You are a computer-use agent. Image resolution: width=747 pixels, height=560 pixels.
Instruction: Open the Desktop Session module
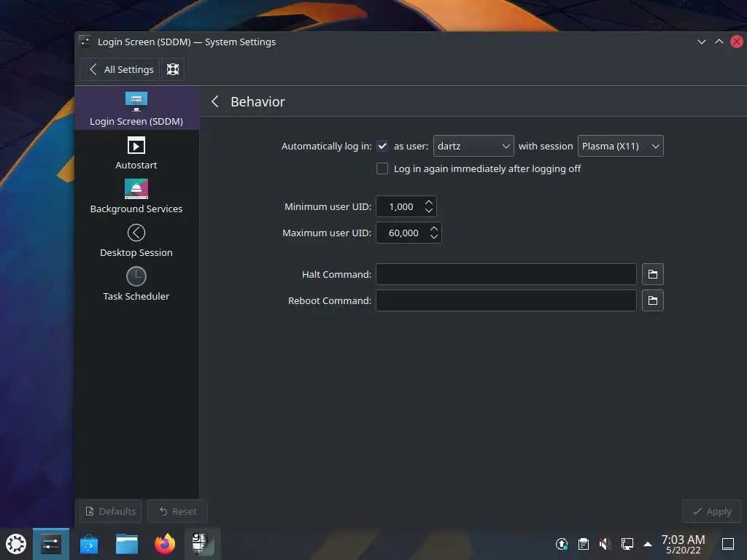[136, 240]
